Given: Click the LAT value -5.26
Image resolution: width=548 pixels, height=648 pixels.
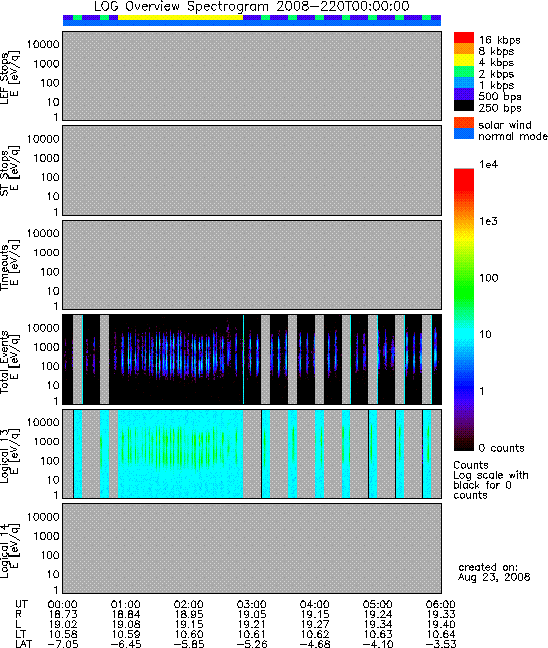Looking at the screenshot, I should [x=250, y=643].
